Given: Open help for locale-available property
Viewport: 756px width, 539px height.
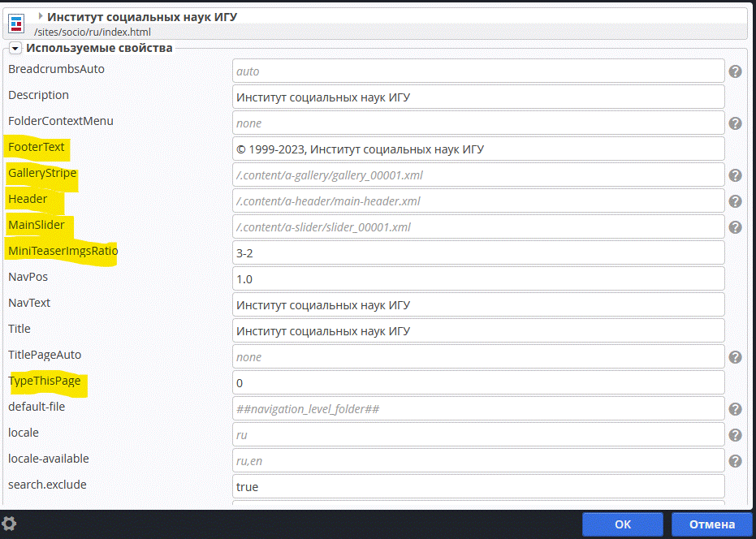Looking at the screenshot, I should (x=735, y=461).
